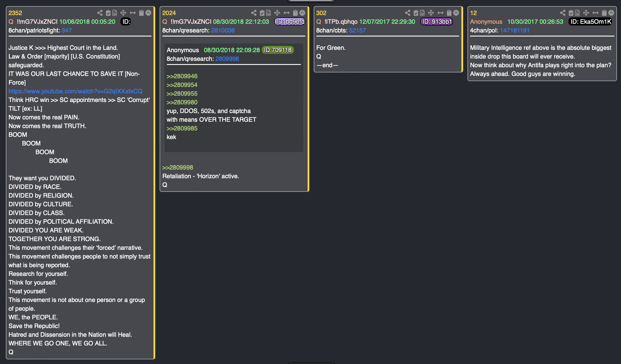Share post 12 using its share icon
Viewport: 621px width, 364px height.
point(563,13)
